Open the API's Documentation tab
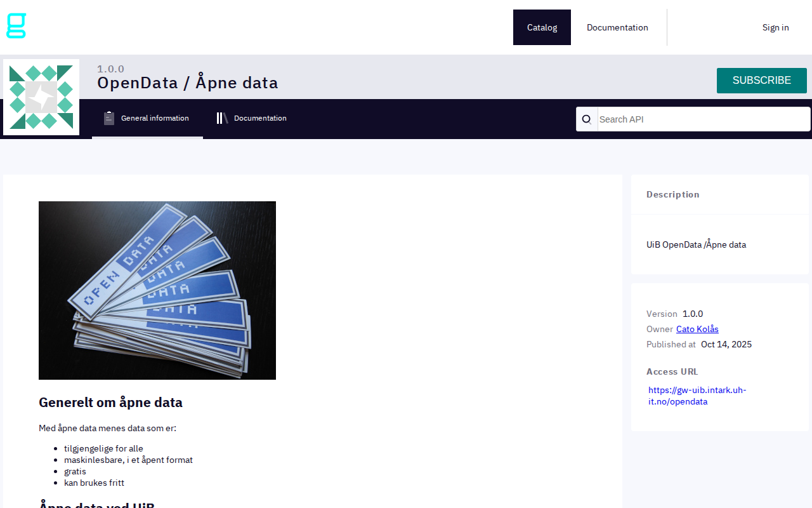Screen dimensions: 812x508 tap(260, 118)
